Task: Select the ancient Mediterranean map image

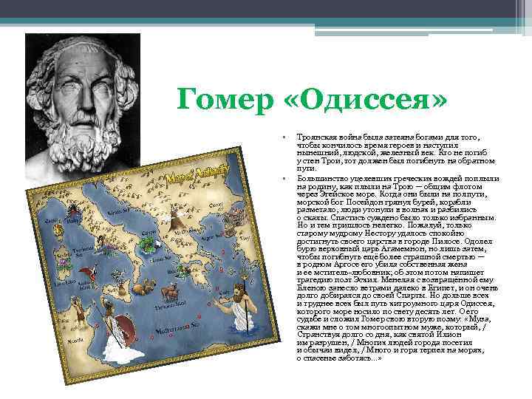Action: coord(154,266)
